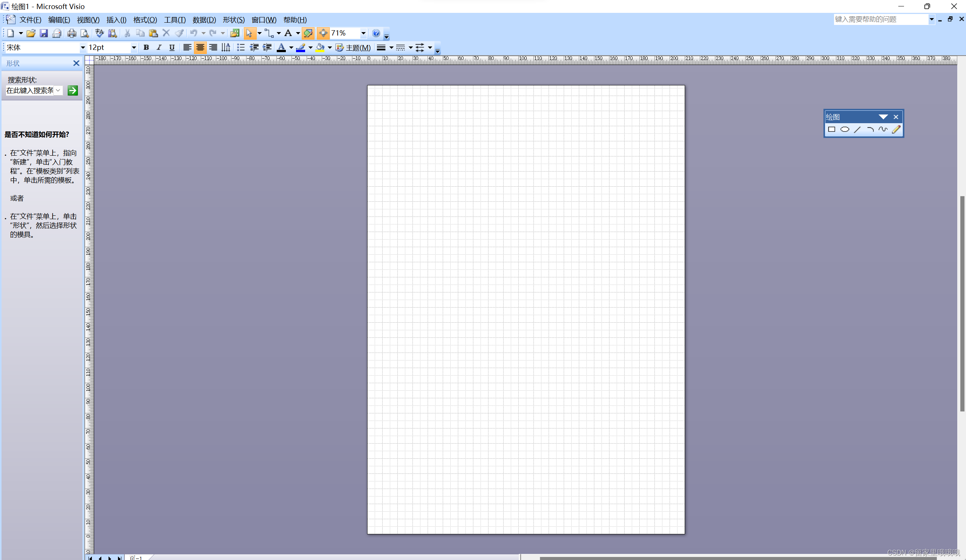
Task: Expand the Text tool dropdown arrow
Action: tap(298, 33)
